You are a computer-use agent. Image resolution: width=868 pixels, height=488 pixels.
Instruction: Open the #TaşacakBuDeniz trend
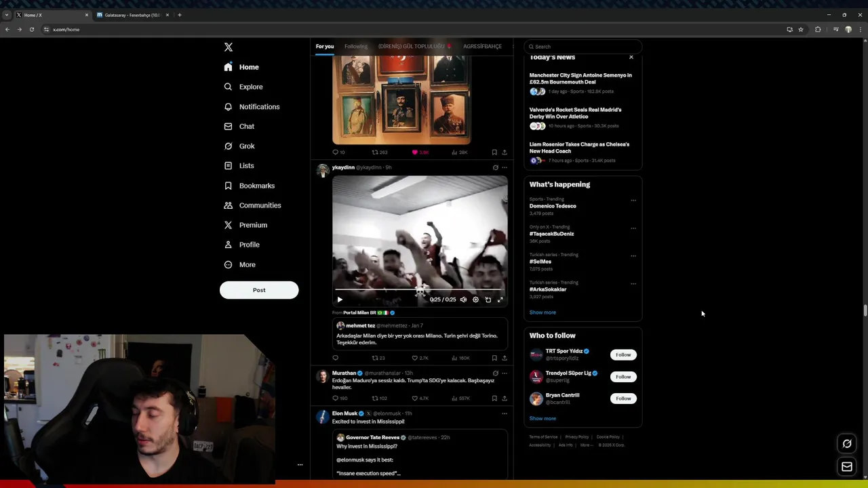click(x=551, y=234)
